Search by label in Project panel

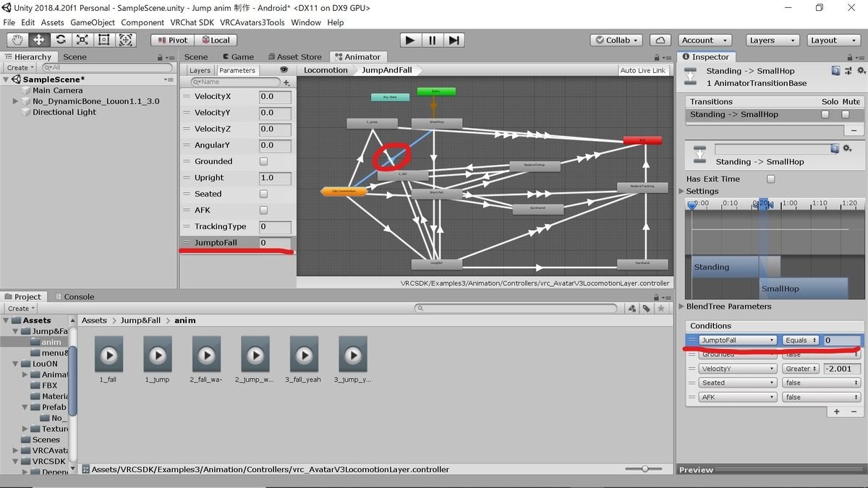point(647,309)
